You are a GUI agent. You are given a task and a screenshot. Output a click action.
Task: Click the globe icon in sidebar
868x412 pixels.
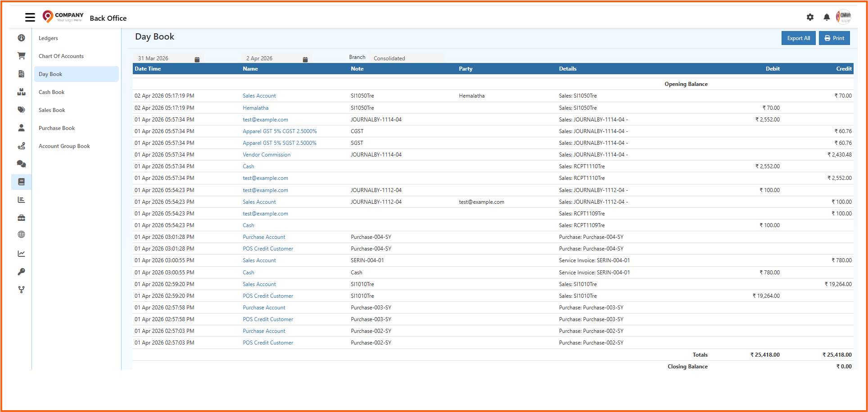(x=21, y=234)
